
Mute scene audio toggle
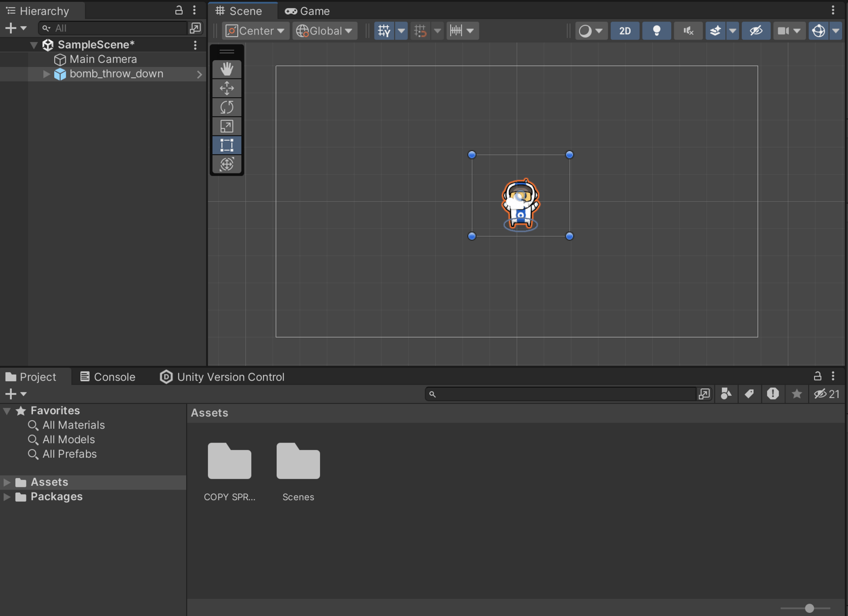tap(688, 31)
